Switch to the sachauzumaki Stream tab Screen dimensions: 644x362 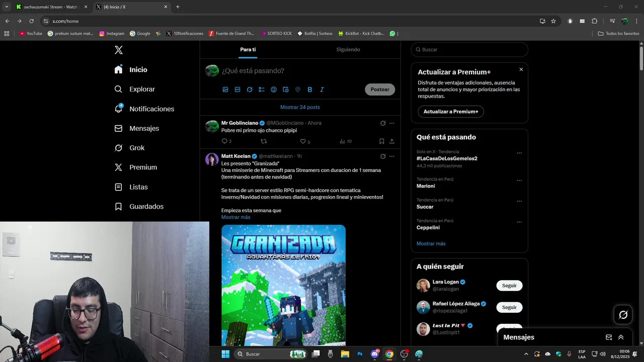pos(52,7)
